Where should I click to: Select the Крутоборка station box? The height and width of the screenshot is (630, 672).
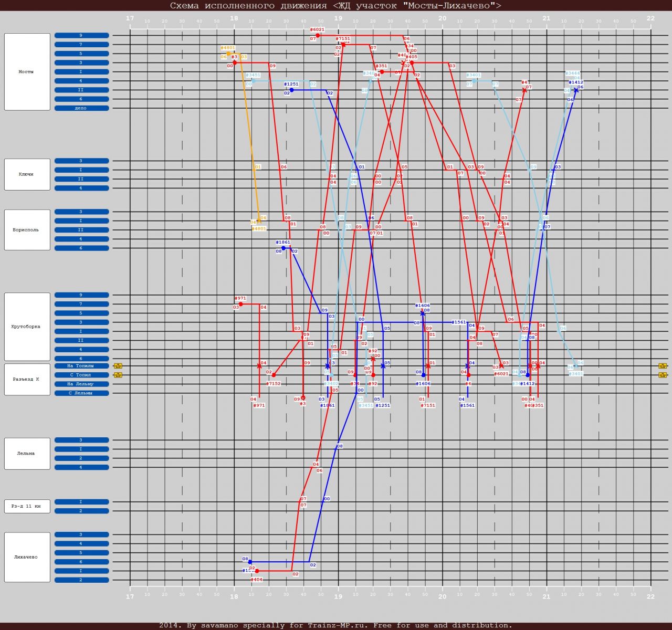point(27,327)
